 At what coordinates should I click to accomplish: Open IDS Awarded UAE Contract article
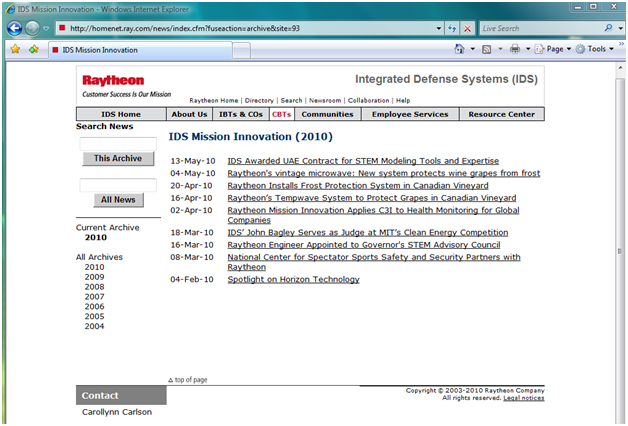pyautogui.click(x=363, y=161)
